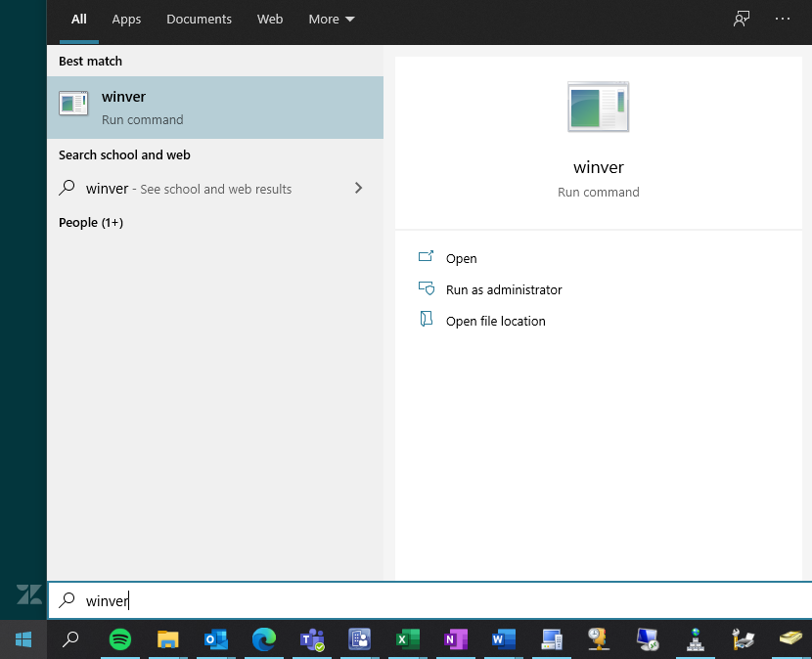
Task: Click Search school and web heading
Action: point(124,154)
